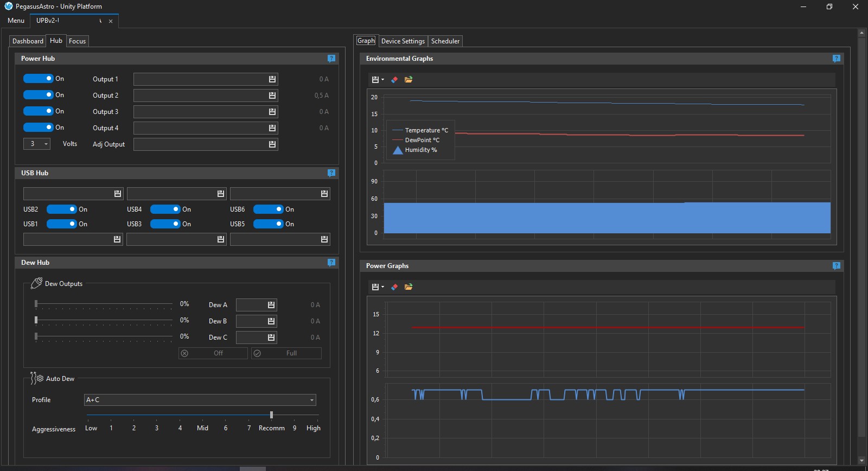This screenshot has width=868, height=471.
Task: Switch off the USB6 port
Action: pyautogui.click(x=268, y=209)
